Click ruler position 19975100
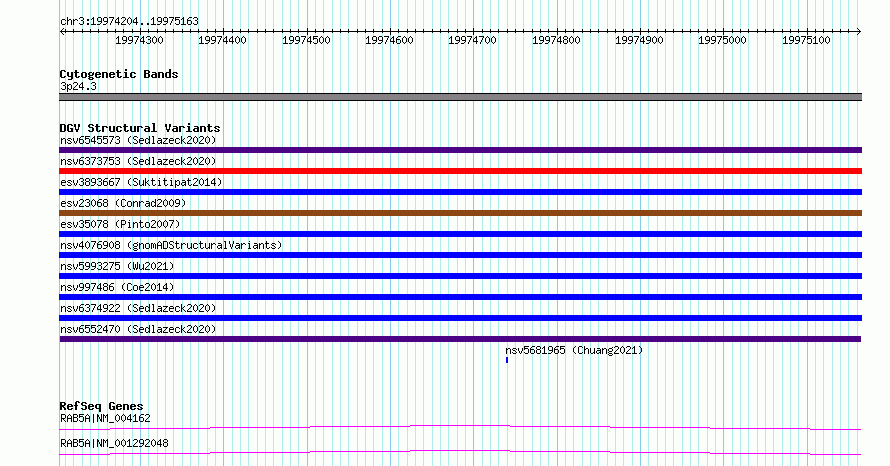The width and height of the screenshot is (890, 466). [x=806, y=40]
